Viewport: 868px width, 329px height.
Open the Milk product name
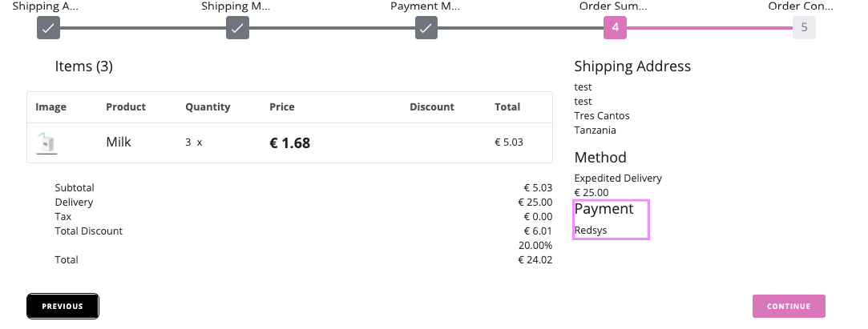[119, 142]
